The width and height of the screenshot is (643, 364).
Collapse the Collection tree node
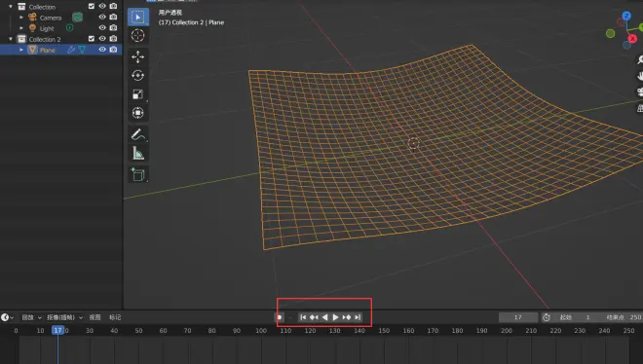11,6
